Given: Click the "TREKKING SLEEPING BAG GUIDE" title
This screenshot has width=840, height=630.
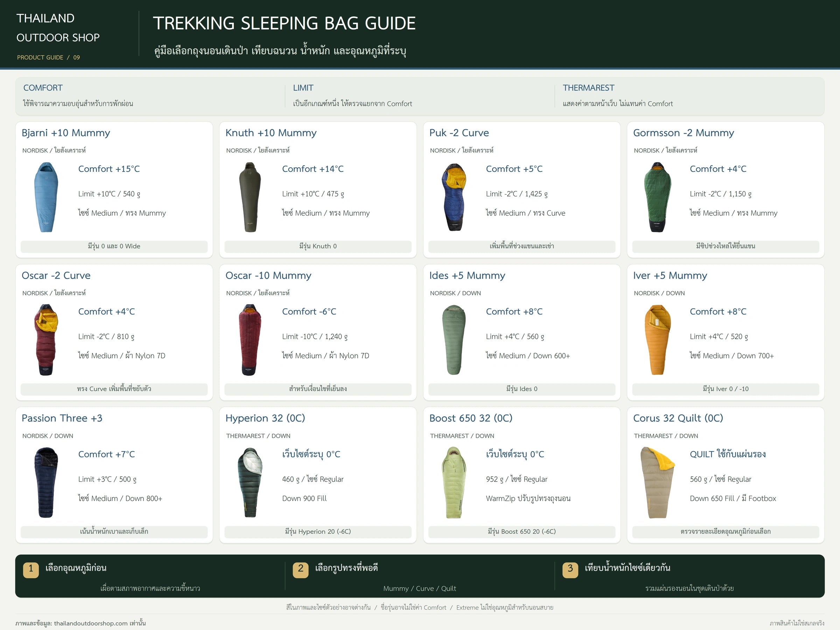Looking at the screenshot, I should click(284, 23).
